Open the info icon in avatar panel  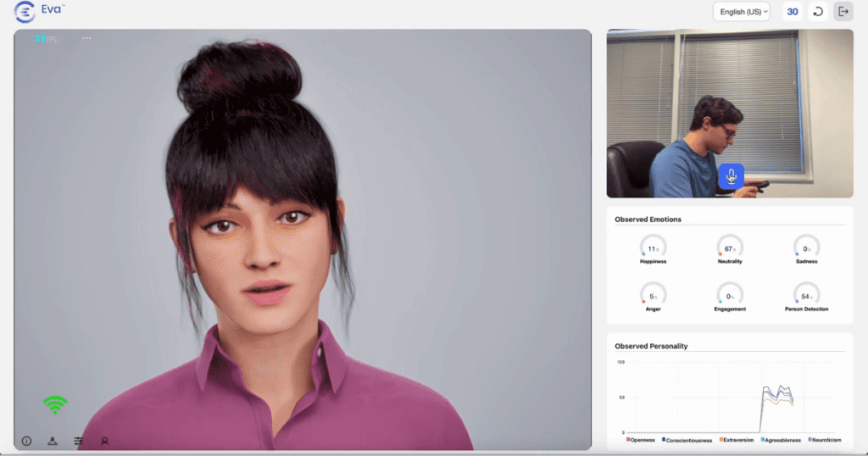pos(26,441)
